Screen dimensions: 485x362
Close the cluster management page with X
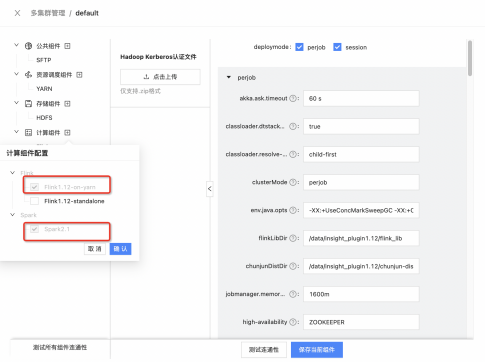tap(17, 13)
